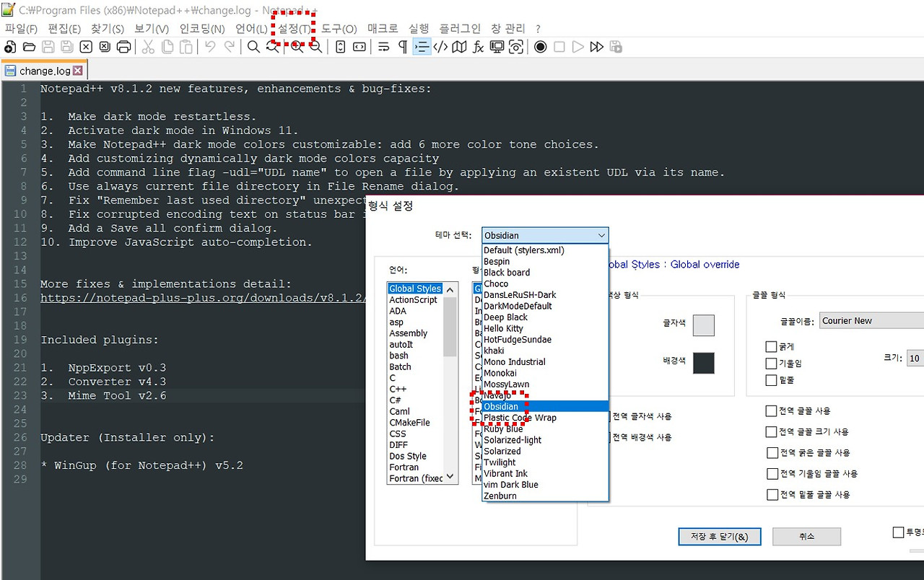Click the Save All toolbar icon
The image size is (924, 580).
66,47
